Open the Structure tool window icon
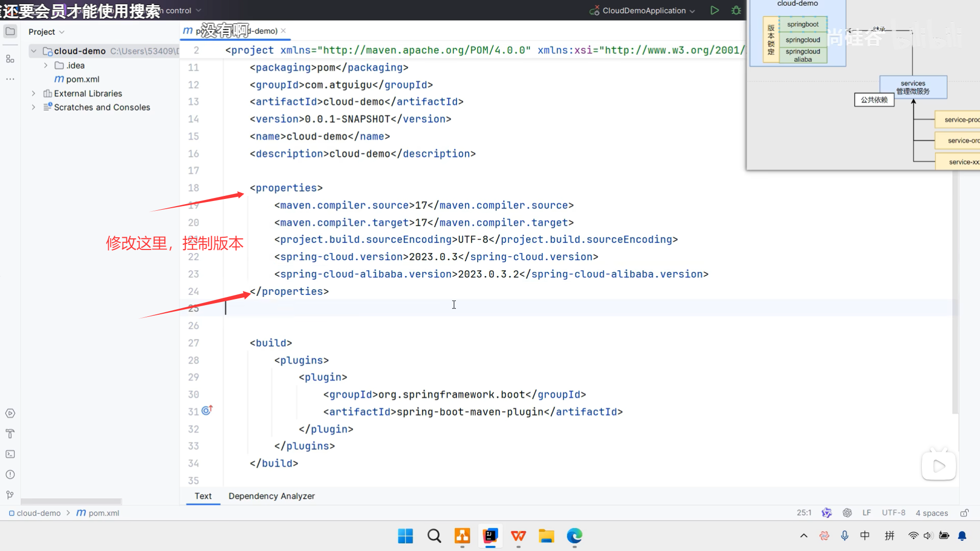 (x=10, y=59)
